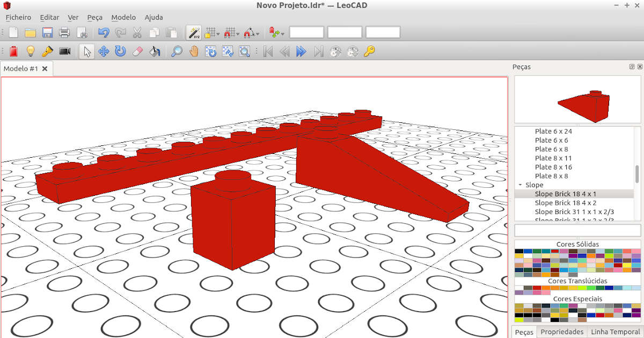This screenshot has width=644, height=338.
Task: Select the Paint tool to recolor pieces
Action: click(155, 52)
